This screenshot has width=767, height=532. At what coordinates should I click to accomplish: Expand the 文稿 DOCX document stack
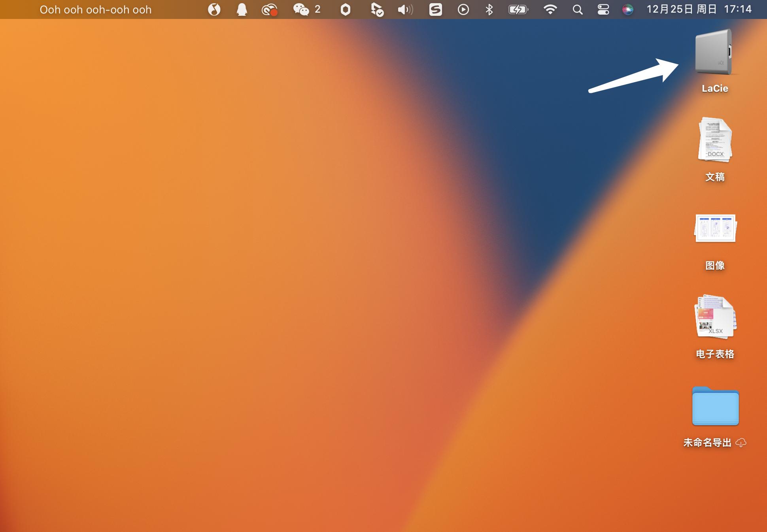click(715, 140)
